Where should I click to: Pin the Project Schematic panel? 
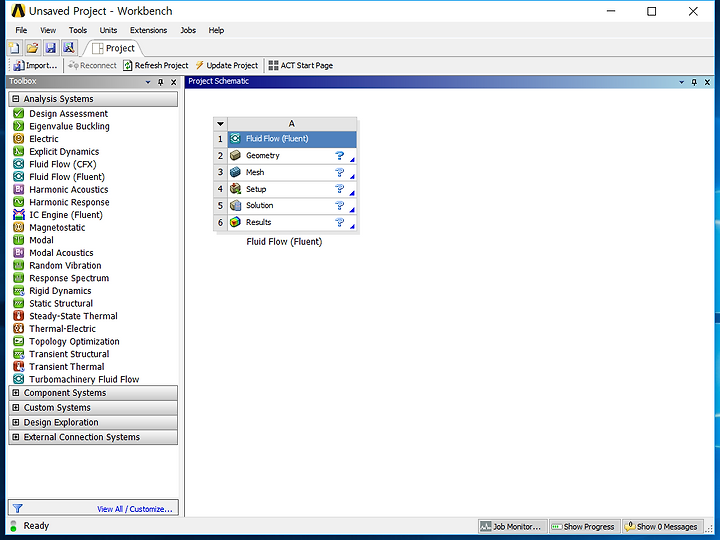[x=694, y=82]
